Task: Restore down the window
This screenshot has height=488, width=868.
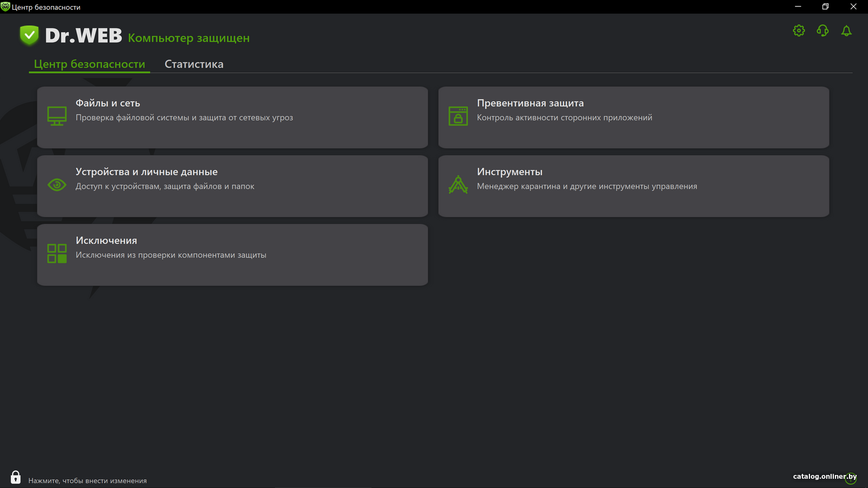Action: (x=826, y=7)
